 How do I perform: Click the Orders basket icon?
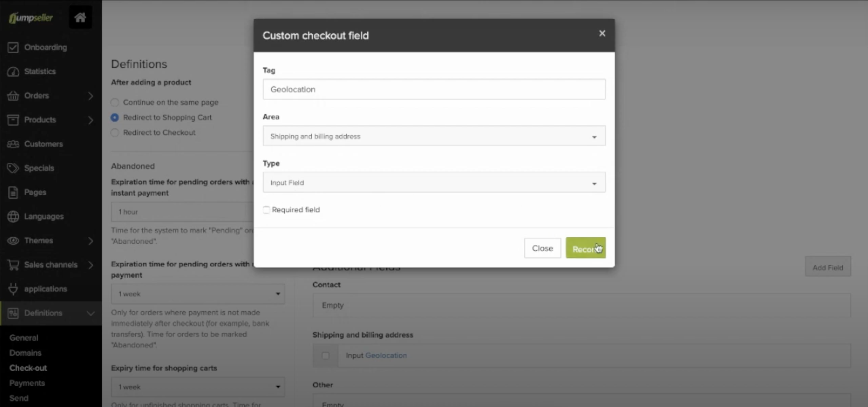[13, 96]
